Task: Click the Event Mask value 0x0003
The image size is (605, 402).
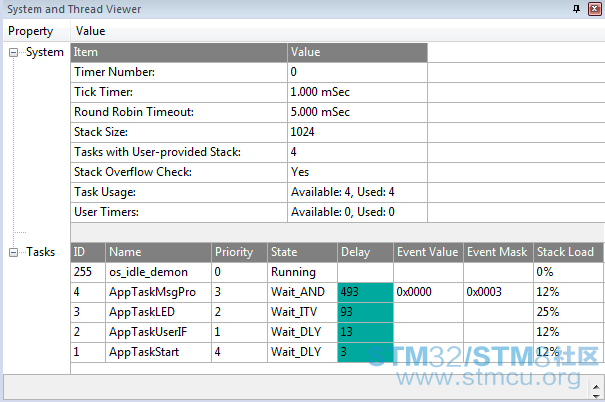Action: pos(484,292)
